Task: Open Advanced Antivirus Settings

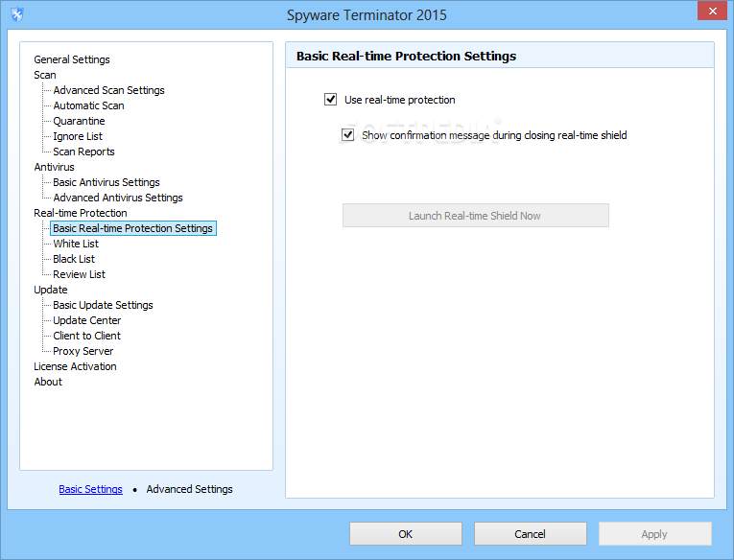Action: [x=118, y=198]
